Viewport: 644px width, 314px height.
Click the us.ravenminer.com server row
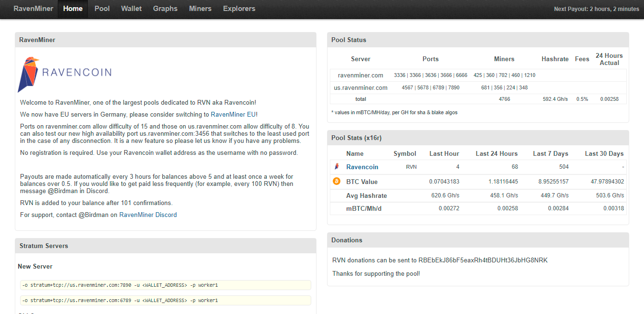click(478, 88)
